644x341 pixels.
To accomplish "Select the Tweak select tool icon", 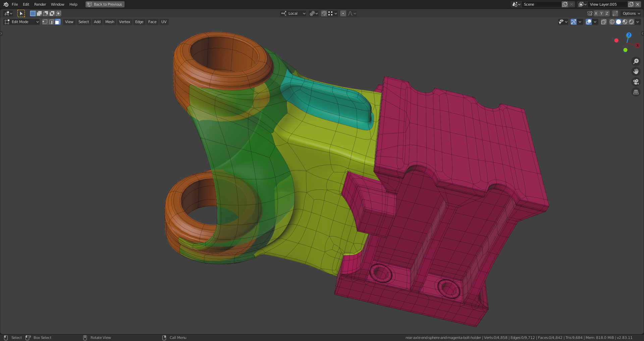I will coord(21,13).
